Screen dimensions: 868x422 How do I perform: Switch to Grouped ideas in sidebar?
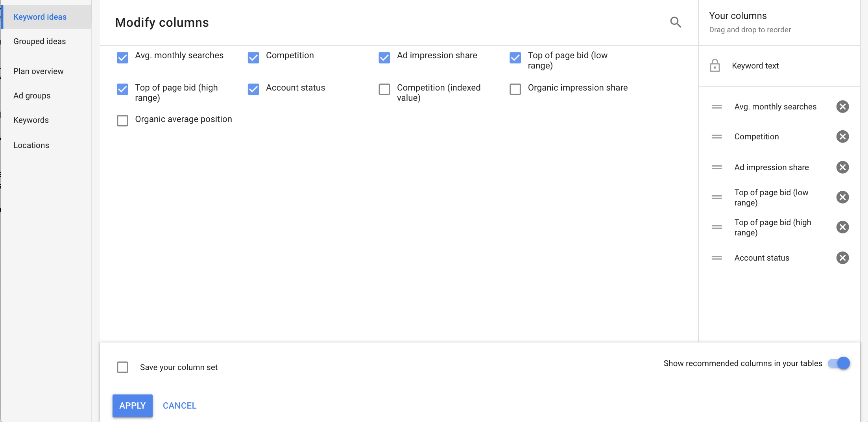tap(39, 41)
